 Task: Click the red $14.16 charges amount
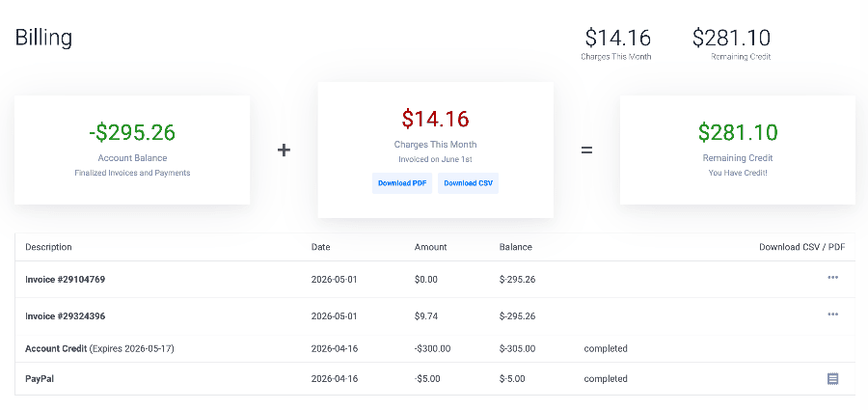(x=436, y=119)
